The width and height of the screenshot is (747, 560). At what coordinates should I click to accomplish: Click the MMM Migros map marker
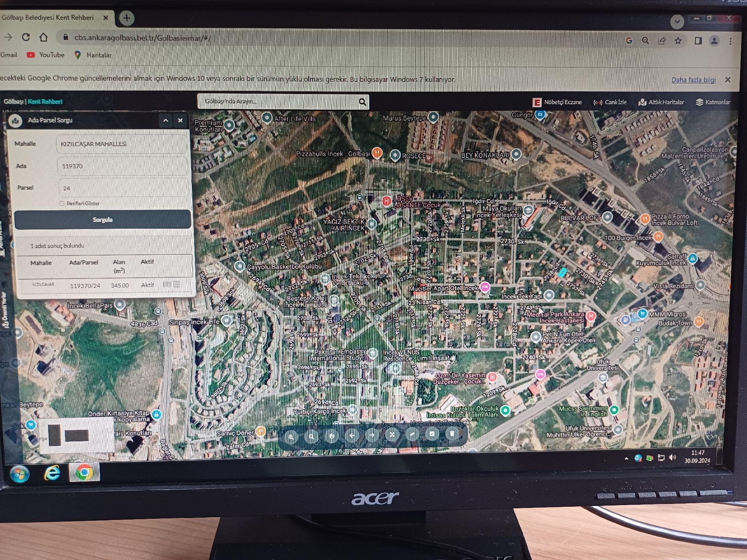(x=642, y=313)
